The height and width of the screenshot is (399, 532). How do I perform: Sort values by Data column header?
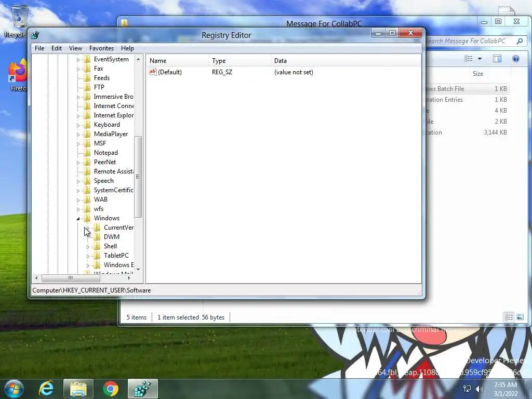click(346, 61)
